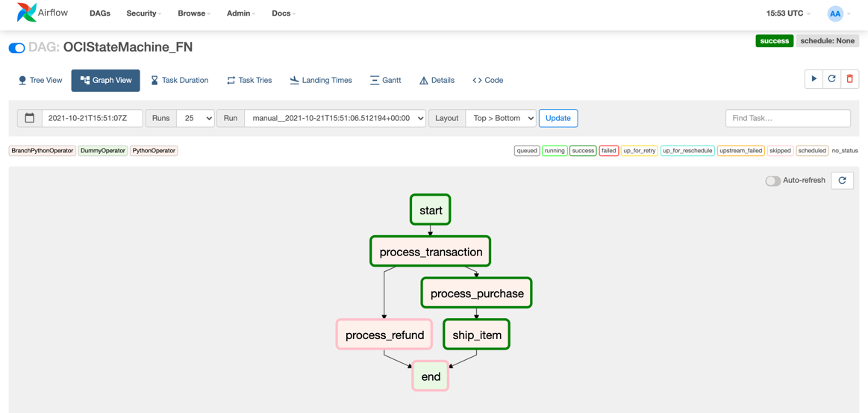The height and width of the screenshot is (413, 868).
Task: Click the calendar icon next to the date
Action: click(30, 118)
